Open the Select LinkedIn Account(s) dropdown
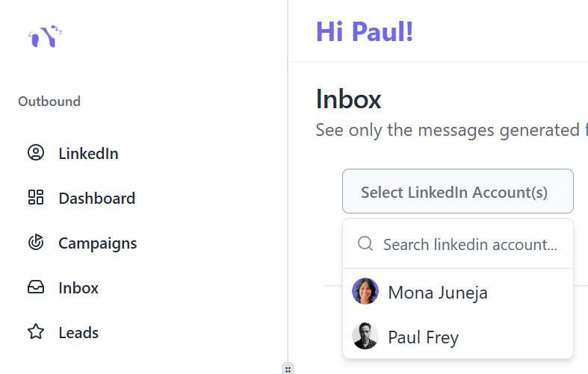This screenshot has height=374, width=588. point(454,192)
